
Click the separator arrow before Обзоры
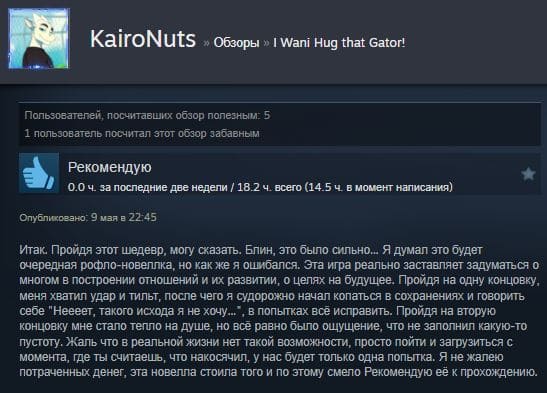(x=206, y=43)
